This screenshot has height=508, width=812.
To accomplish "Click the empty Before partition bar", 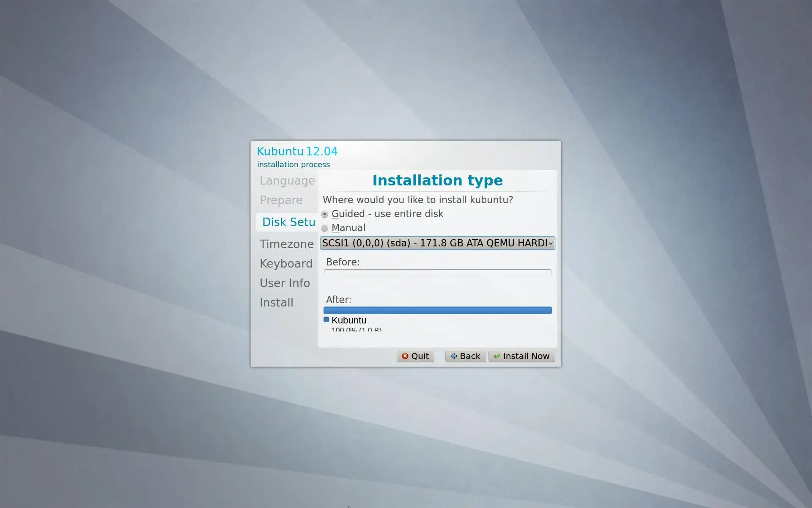I will click(x=437, y=273).
